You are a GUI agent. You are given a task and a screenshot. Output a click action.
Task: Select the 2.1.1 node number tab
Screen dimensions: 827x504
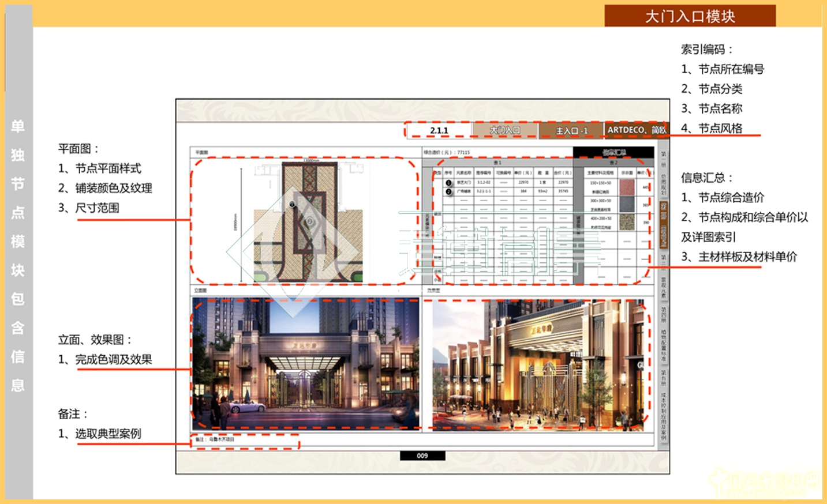439,130
